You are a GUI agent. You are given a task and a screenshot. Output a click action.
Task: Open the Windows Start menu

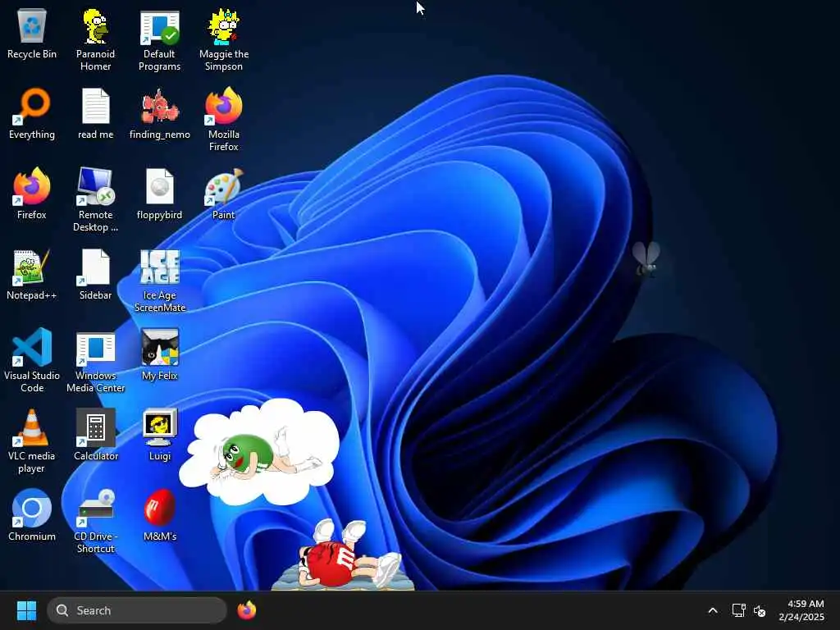pos(26,610)
